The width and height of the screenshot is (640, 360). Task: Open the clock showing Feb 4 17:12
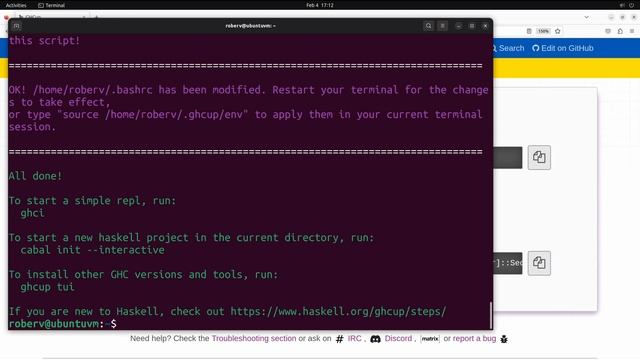click(x=320, y=5)
